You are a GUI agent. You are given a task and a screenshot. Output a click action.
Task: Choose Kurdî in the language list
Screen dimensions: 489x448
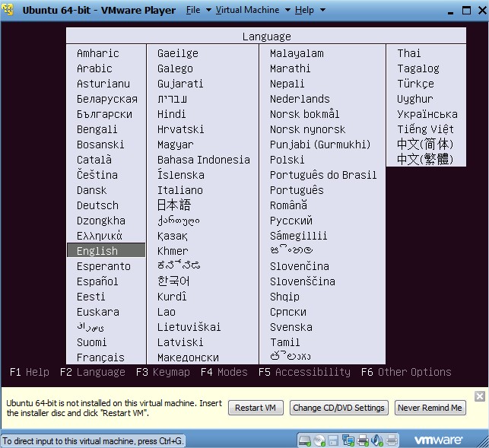[x=172, y=297]
